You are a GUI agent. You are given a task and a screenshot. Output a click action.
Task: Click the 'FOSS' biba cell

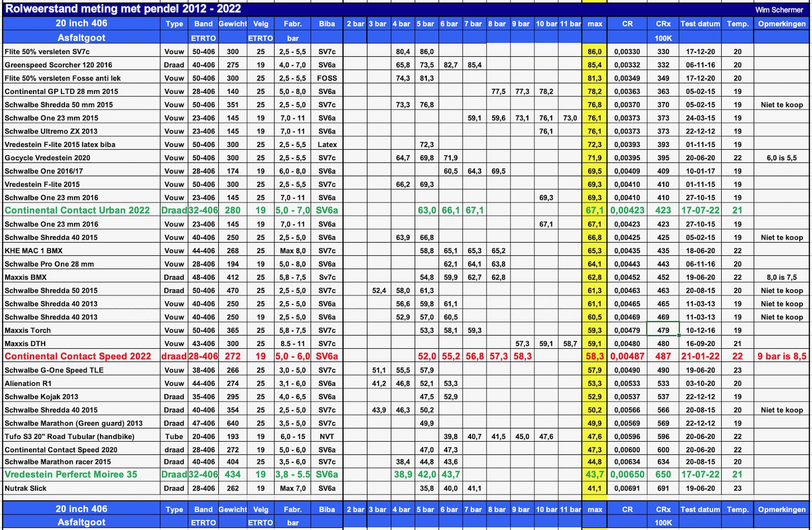coord(327,78)
